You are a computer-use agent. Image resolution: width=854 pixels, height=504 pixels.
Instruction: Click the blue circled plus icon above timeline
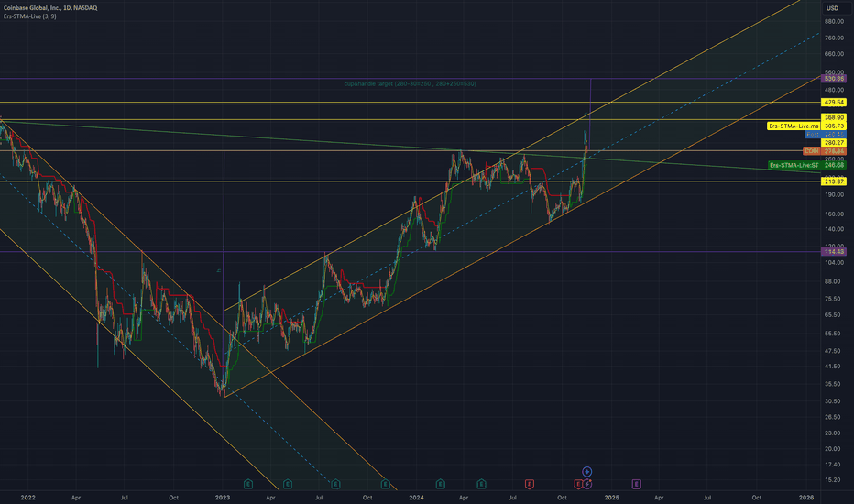(587, 471)
